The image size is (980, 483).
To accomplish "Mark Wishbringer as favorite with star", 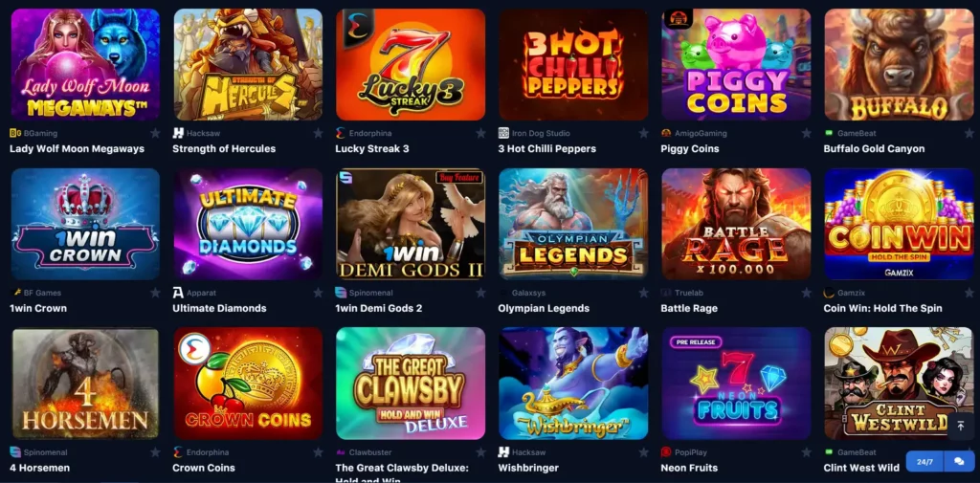I will click(643, 452).
